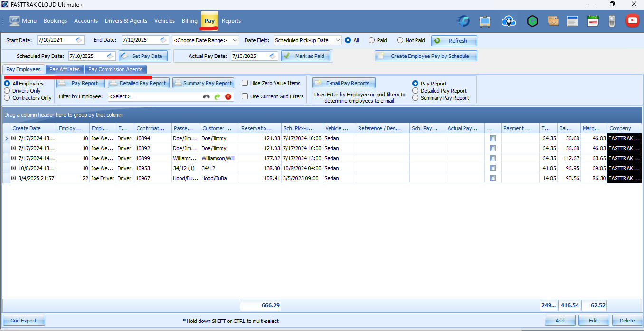This screenshot has height=331, width=644.
Task: Clear employee filter with red X icon
Action: pos(228,96)
